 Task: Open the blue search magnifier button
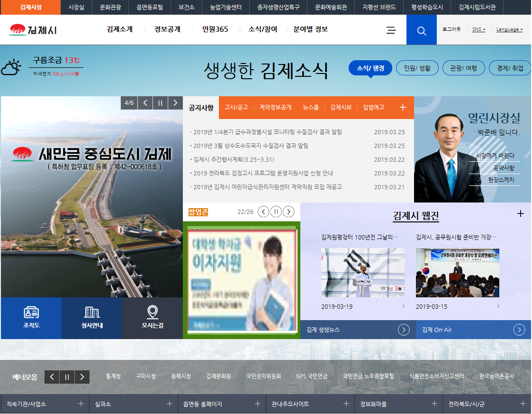[x=421, y=30]
